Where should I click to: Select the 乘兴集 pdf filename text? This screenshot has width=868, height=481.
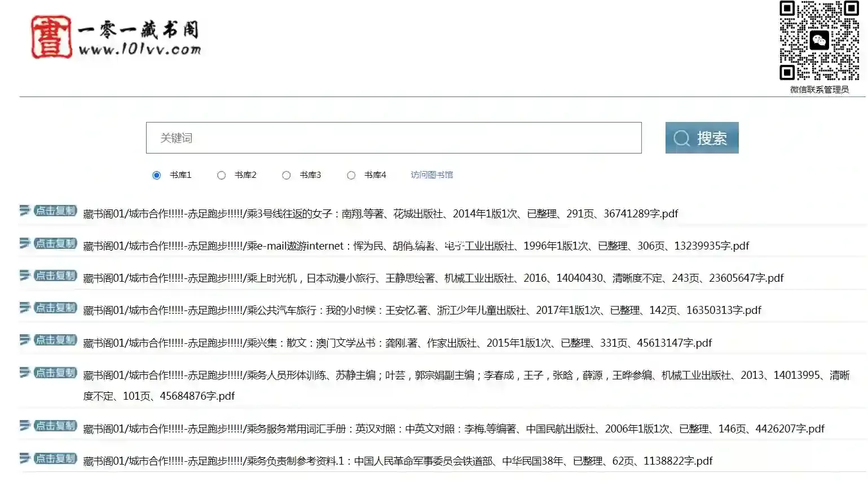398,343
